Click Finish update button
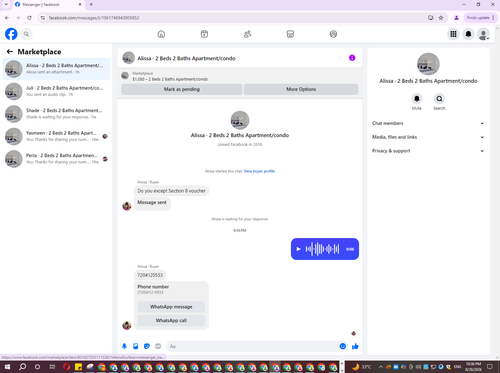500x373 pixels. [x=480, y=18]
